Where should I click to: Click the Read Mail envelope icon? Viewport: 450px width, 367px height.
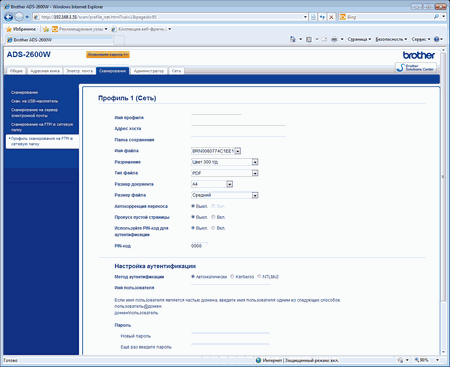pos(324,39)
